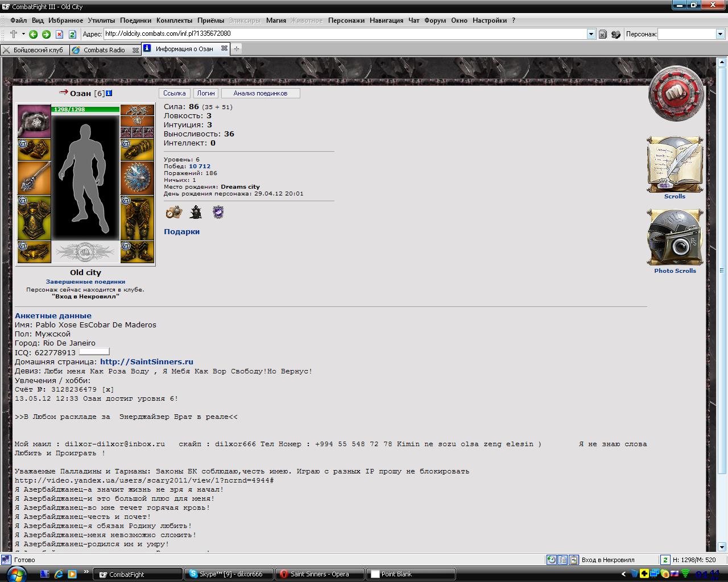Open the Комплекты menu
The height and width of the screenshot is (582, 728).
point(175,20)
